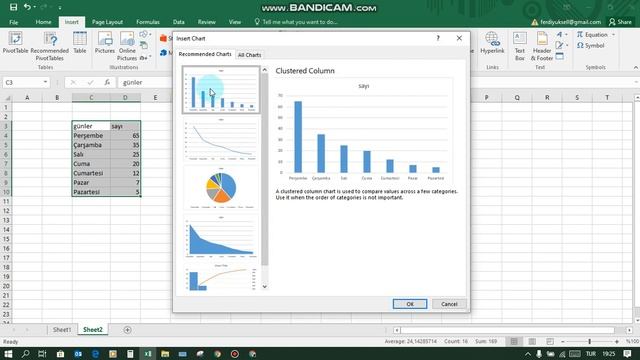Switch to Normal view

point(514,341)
